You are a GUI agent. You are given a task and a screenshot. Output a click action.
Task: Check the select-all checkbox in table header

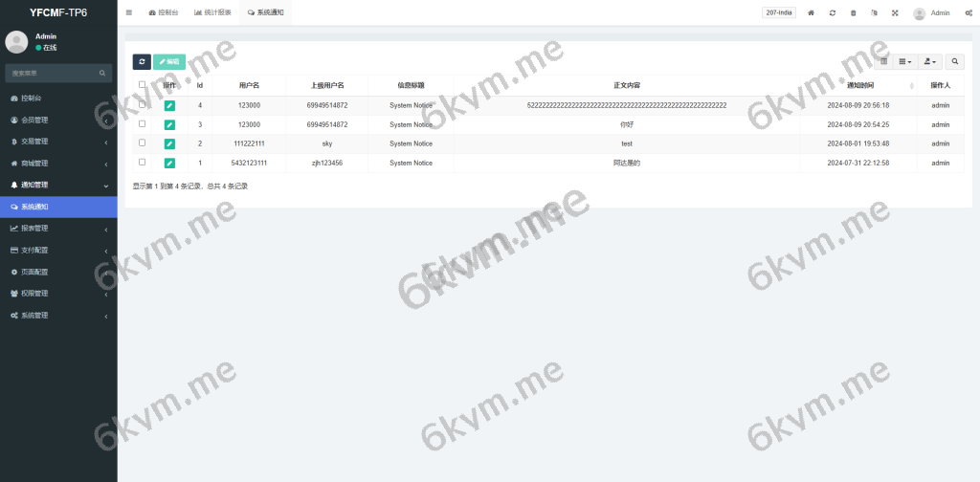(143, 85)
